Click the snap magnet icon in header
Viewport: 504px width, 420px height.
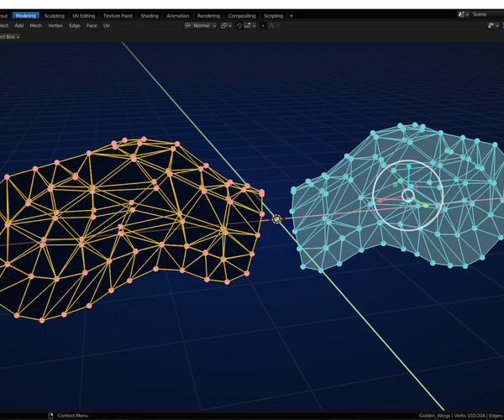pyautogui.click(x=239, y=26)
